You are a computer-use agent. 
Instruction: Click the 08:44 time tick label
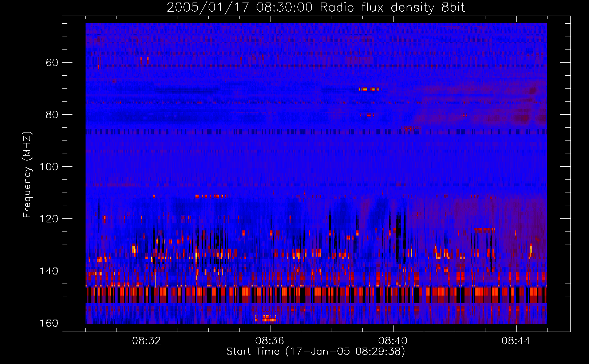pyautogui.click(x=516, y=341)
